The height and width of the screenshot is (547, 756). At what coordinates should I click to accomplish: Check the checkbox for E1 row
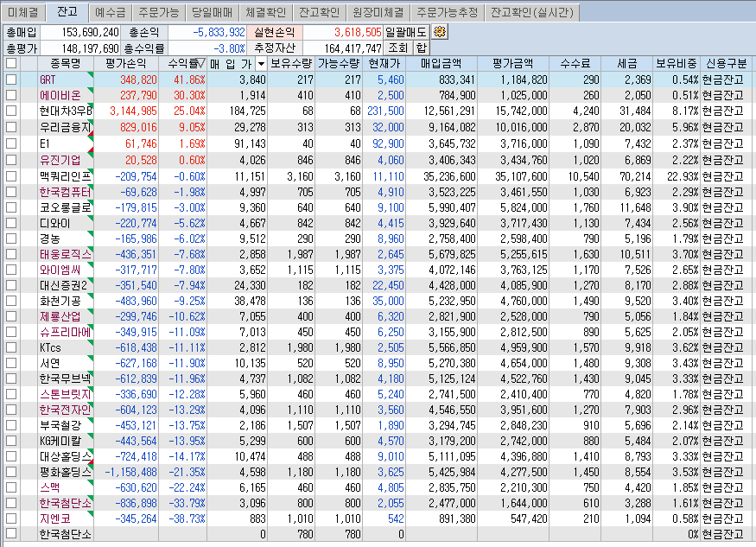(x=11, y=143)
